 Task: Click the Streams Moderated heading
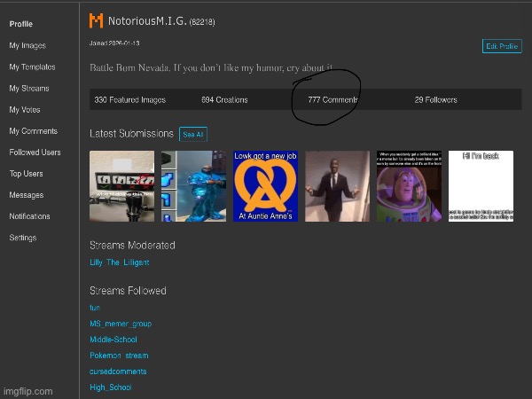tap(132, 246)
